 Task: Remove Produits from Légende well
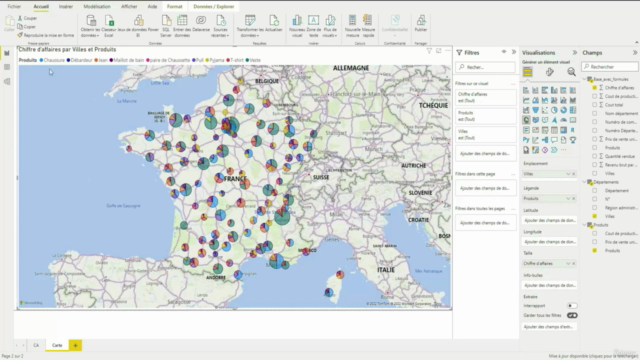coord(573,198)
